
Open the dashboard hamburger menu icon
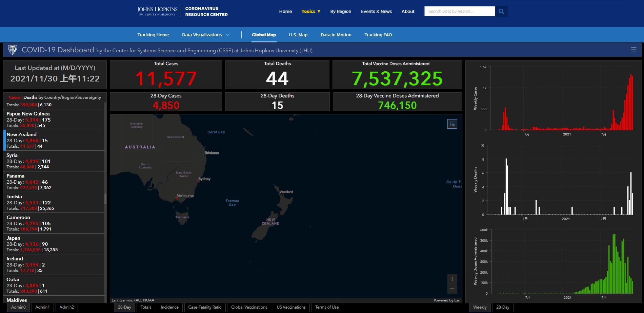[x=633, y=50]
